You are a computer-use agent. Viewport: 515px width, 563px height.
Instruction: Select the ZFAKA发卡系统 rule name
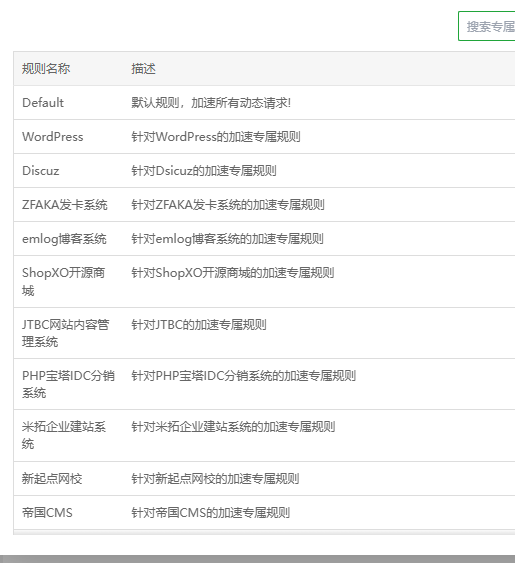[x=65, y=205]
